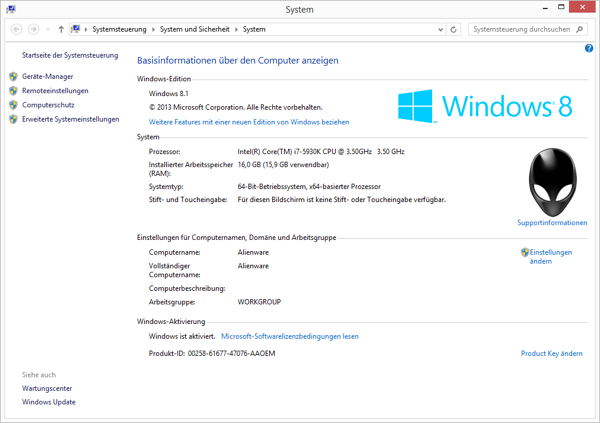The image size is (600, 423).
Task: Click the Windows 8 logo
Action: [485, 106]
